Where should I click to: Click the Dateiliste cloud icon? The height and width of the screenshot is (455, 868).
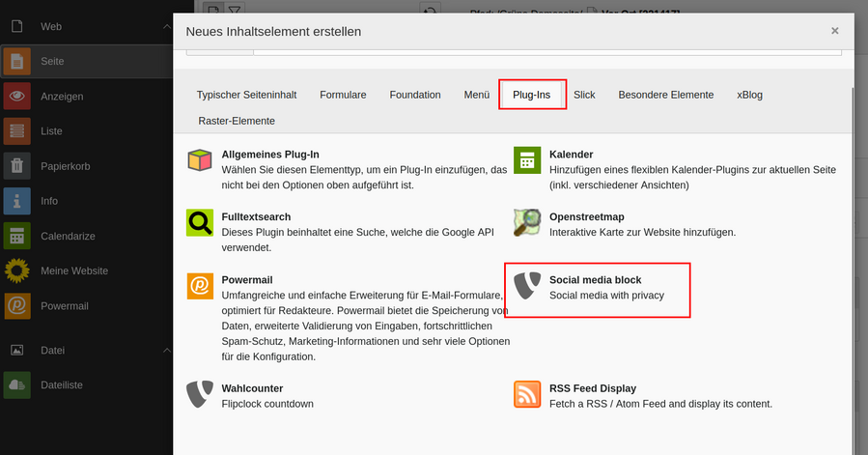click(17, 385)
